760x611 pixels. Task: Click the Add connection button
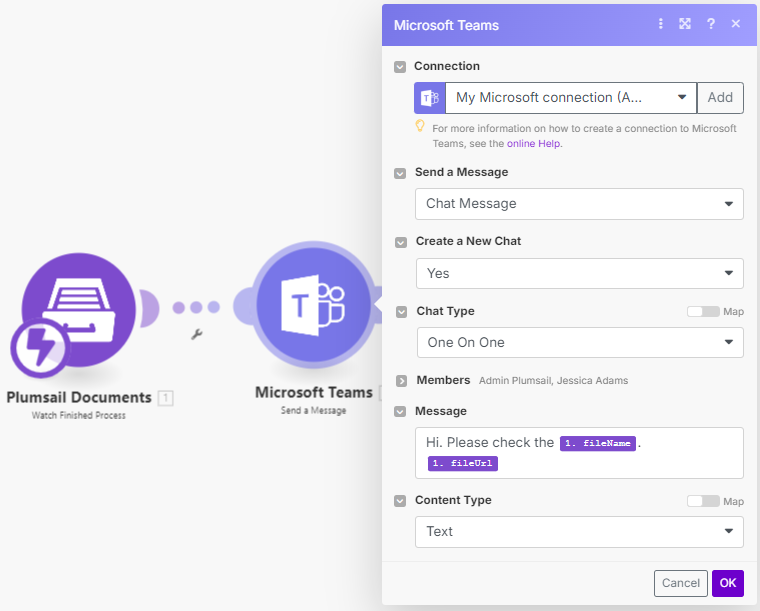(x=720, y=98)
